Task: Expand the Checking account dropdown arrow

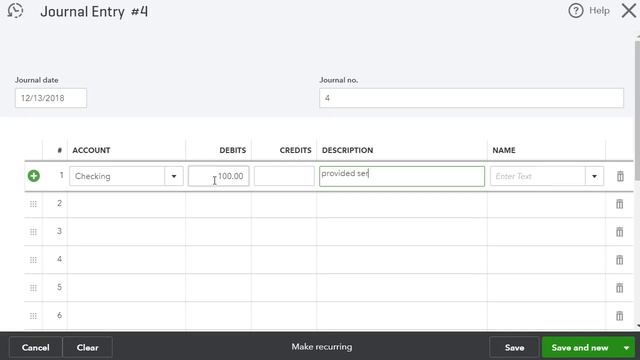Action: coord(174,176)
